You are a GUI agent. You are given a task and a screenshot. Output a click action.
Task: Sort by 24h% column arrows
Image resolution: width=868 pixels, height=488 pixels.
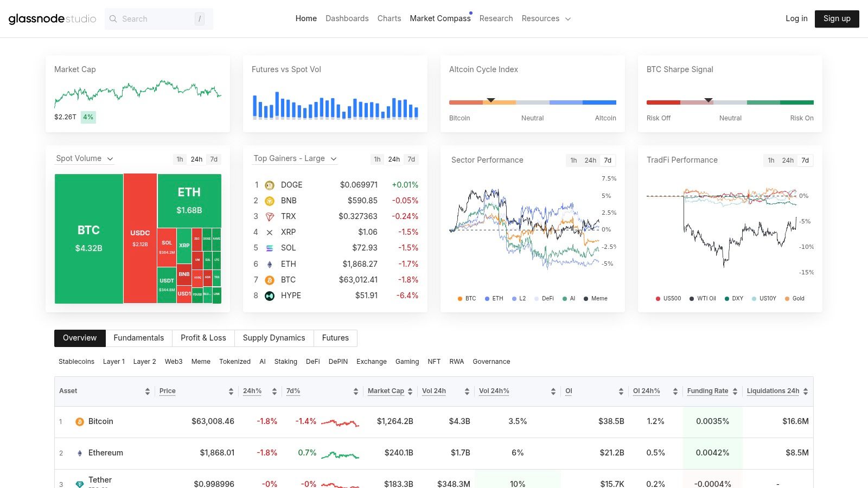tap(275, 391)
